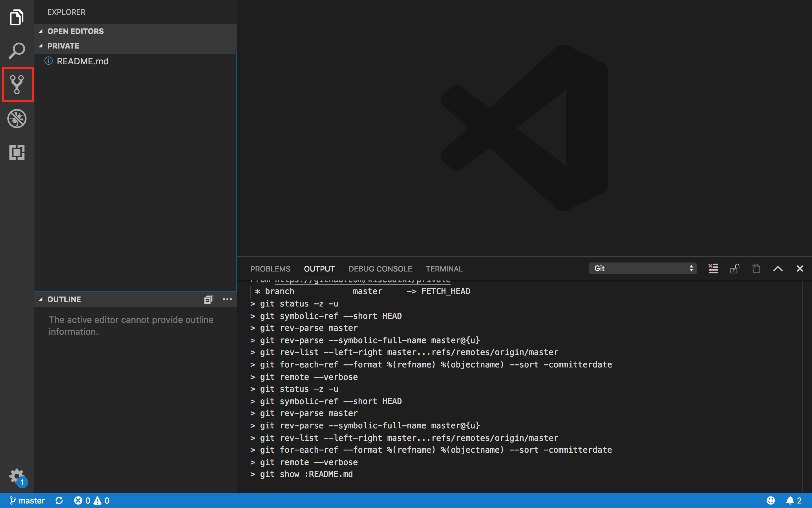Maximize the panel size chevron
The height and width of the screenshot is (508, 812).
(x=778, y=269)
